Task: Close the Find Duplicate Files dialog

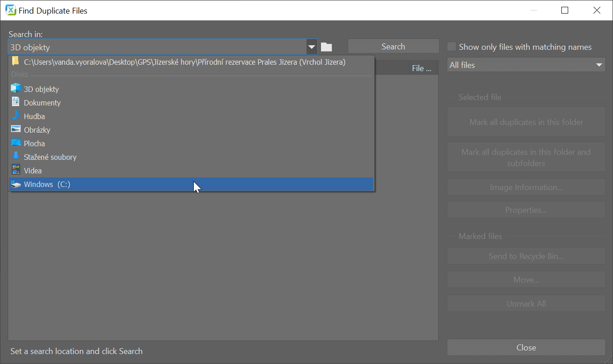Action: [526, 347]
